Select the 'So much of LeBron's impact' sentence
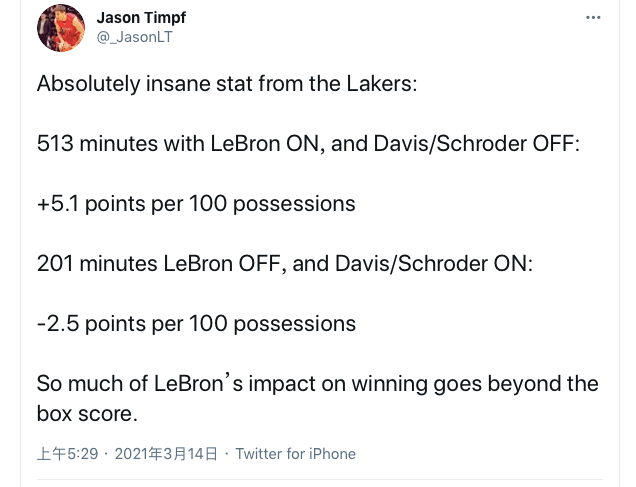The height and width of the screenshot is (487, 636). 318,399
